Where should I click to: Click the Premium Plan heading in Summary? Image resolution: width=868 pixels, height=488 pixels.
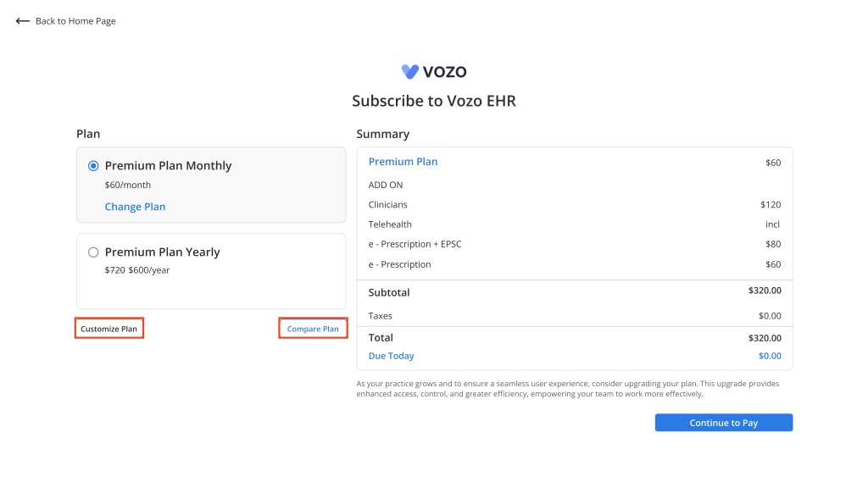coord(403,162)
